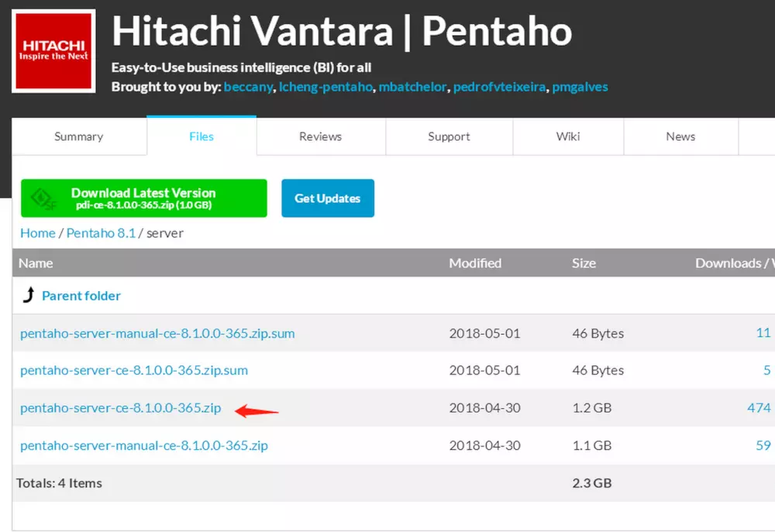Download pentaho-server-manual-ce-8.1.0.0-365.zip file
Screen dimensions: 775x532
point(144,445)
